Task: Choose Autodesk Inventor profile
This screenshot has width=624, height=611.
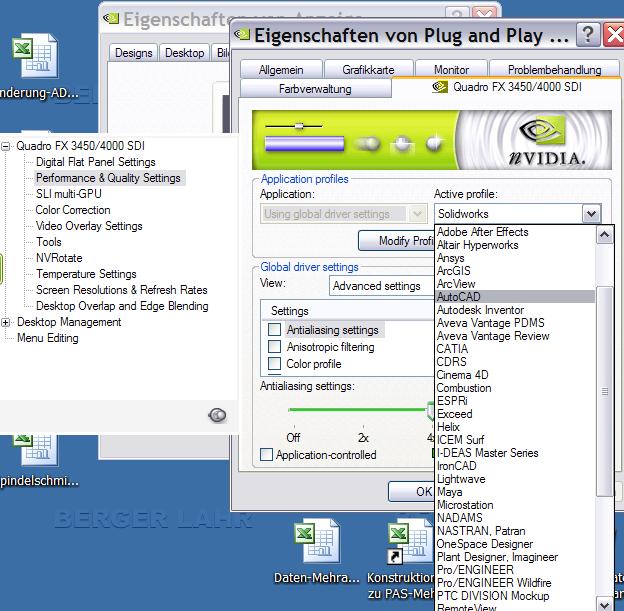Action: (x=515, y=310)
